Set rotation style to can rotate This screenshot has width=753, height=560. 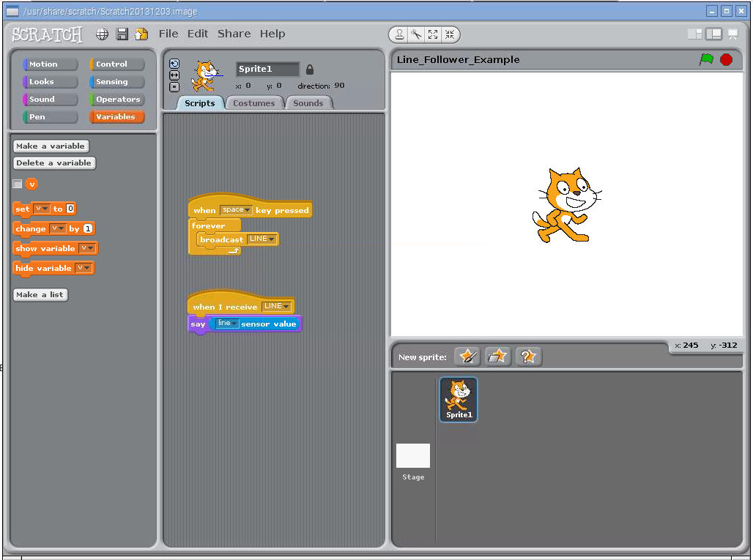[x=174, y=64]
